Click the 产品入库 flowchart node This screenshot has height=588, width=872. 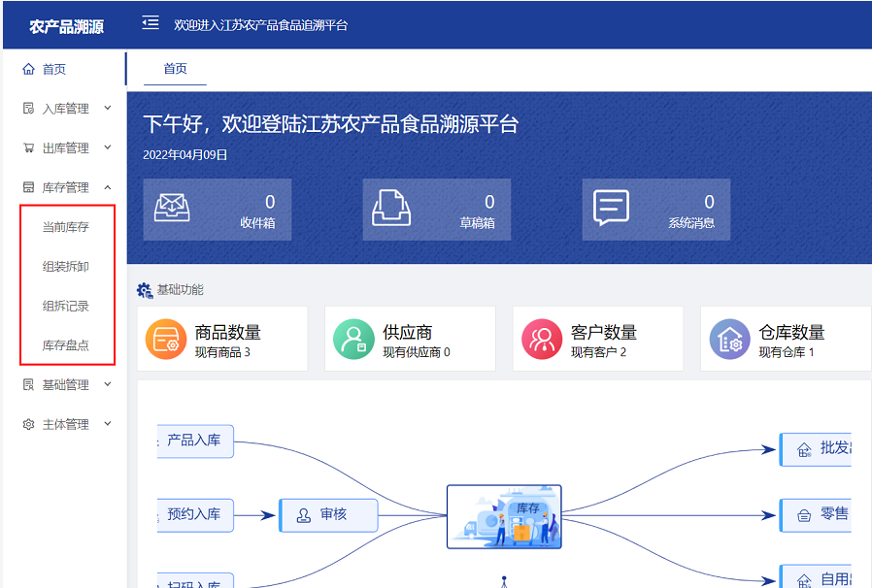(x=195, y=441)
